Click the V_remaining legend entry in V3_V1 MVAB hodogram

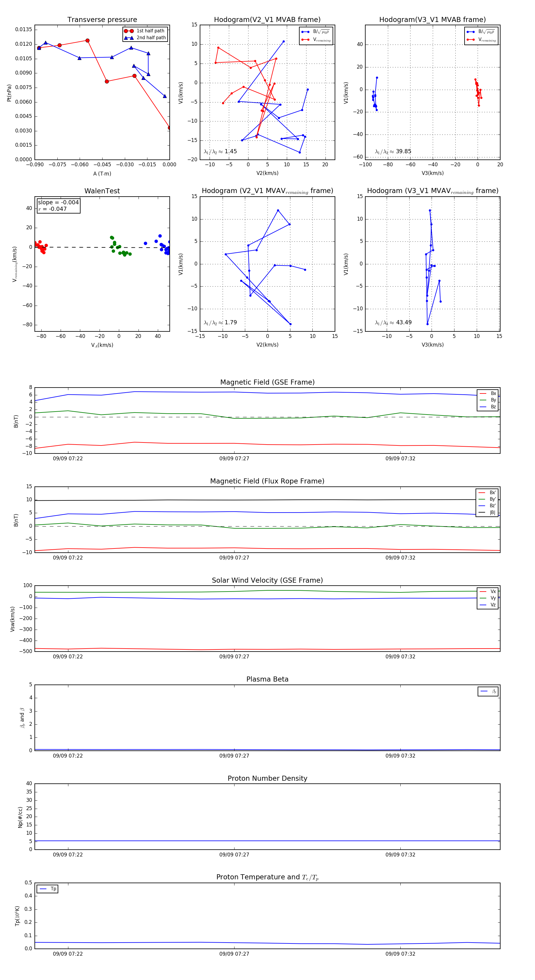(481, 39)
